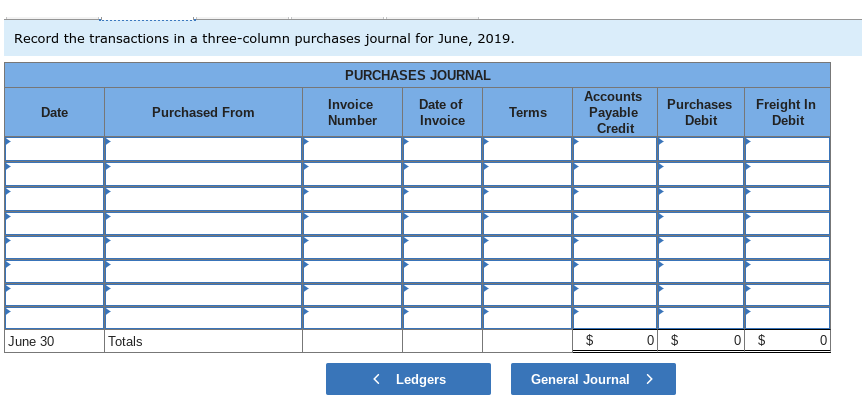
Task: Click second row Accounts Payable Credit field
Action: coord(615,174)
